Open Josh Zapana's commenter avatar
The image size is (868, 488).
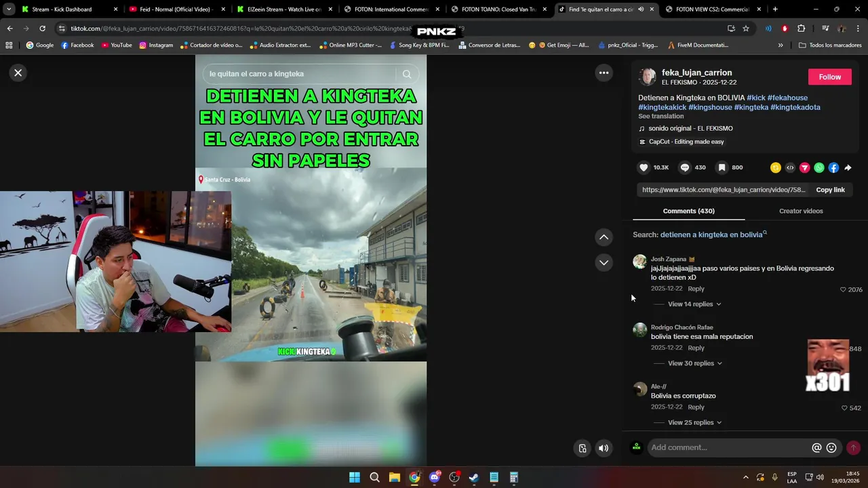tap(639, 262)
